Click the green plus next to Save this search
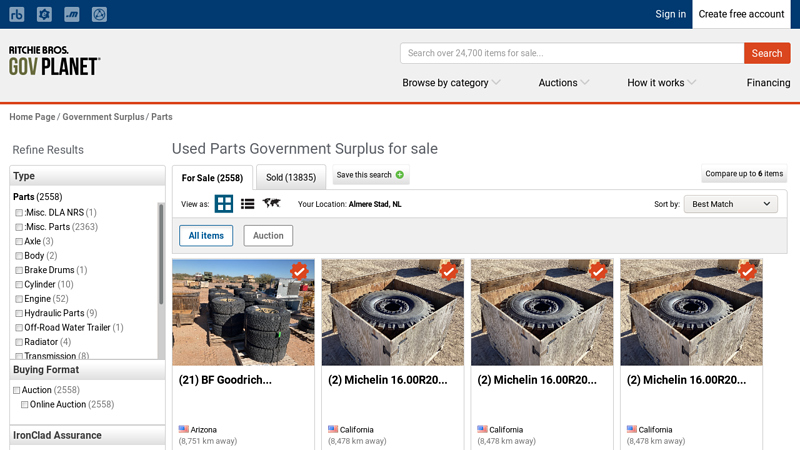Screen dimensions: 800x450 point(400,175)
